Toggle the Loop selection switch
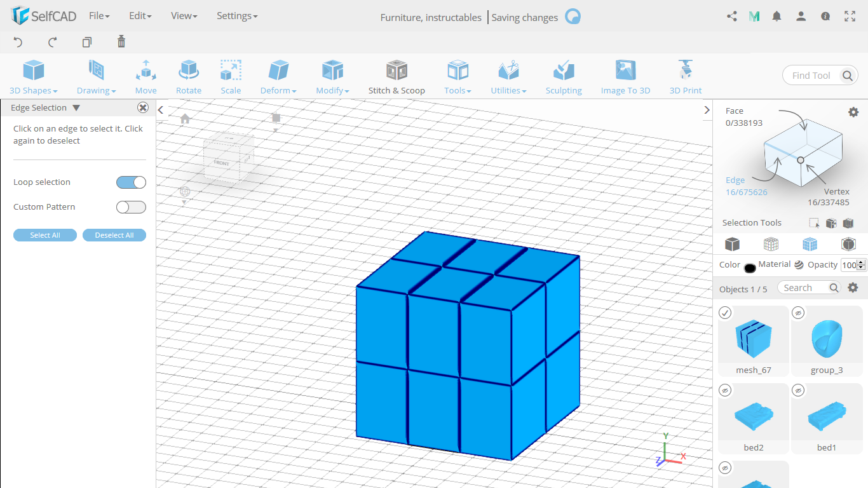This screenshot has height=488, width=868. pyautogui.click(x=131, y=182)
